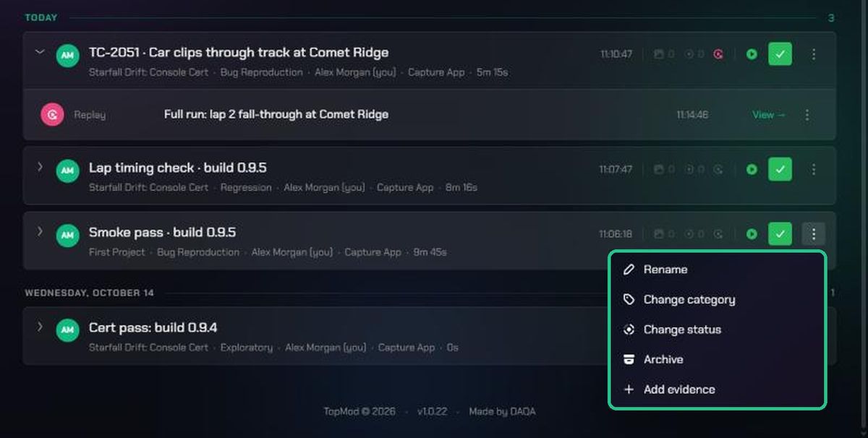Viewport: 868px width, 438px height.
Task: Click timestamp 11:10:47 on TC-2051 row
Action: (x=616, y=54)
